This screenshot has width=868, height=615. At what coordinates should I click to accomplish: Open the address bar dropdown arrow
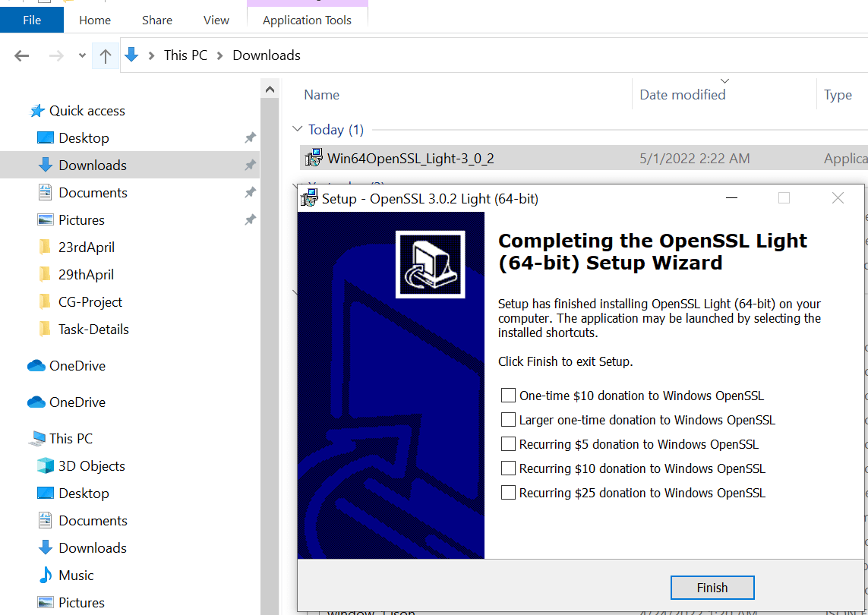81,55
